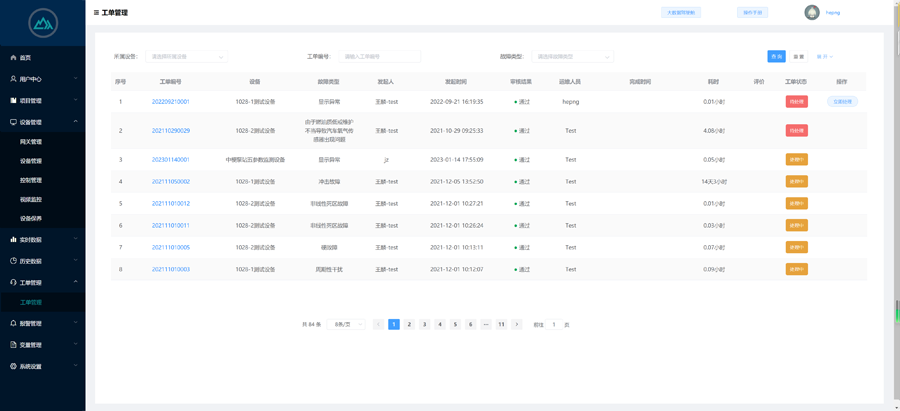This screenshot has height=411, width=900.
Task: Click the 实时数据 chart icon in sidebar
Action: click(13, 240)
